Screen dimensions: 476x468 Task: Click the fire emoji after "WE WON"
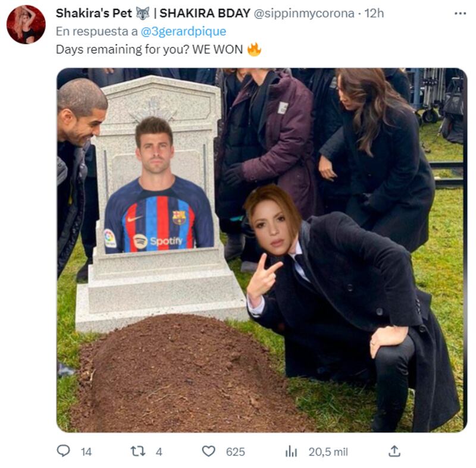pos(254,49)
